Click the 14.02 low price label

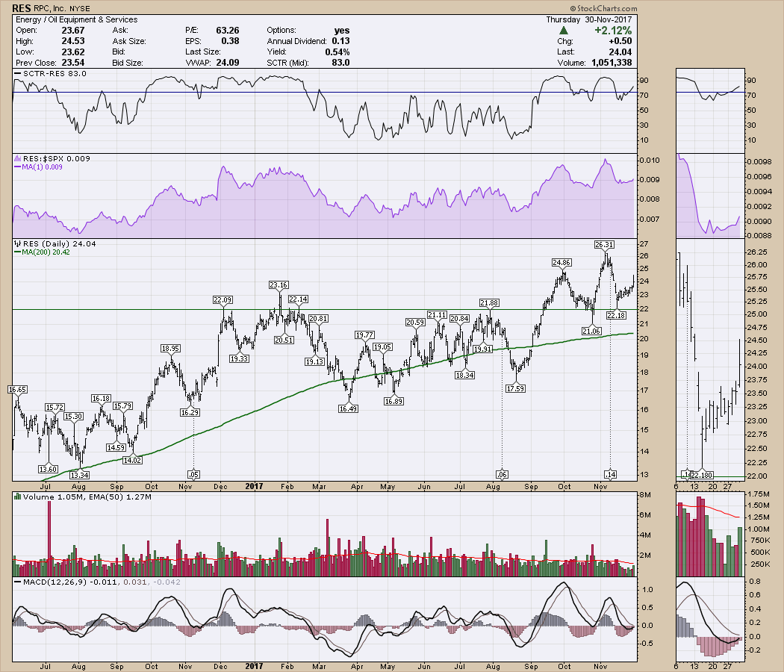click(132, 460)
